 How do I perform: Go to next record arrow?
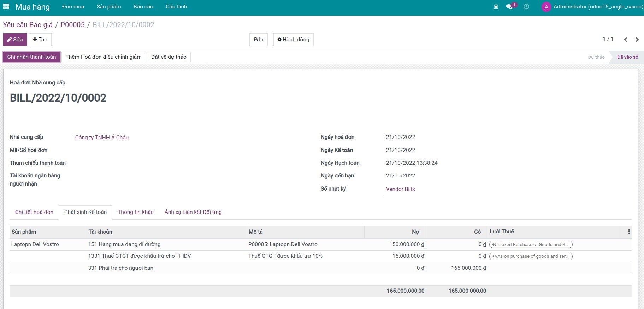637,40
